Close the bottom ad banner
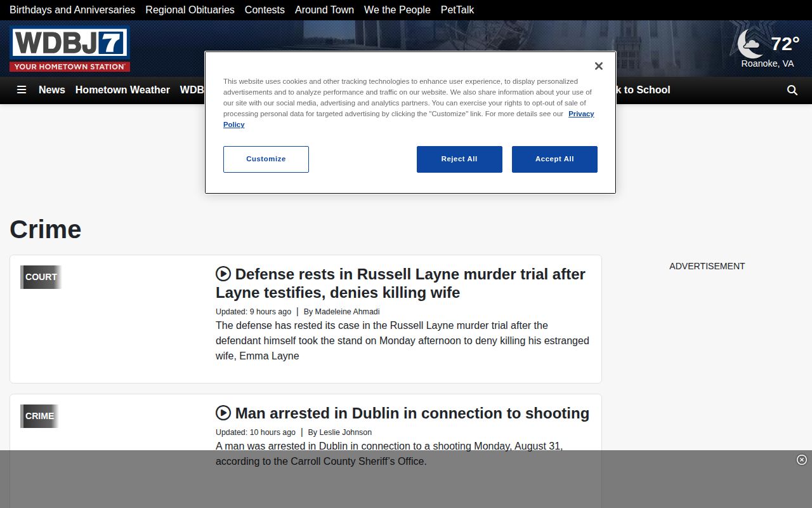 tap(802, 460)
